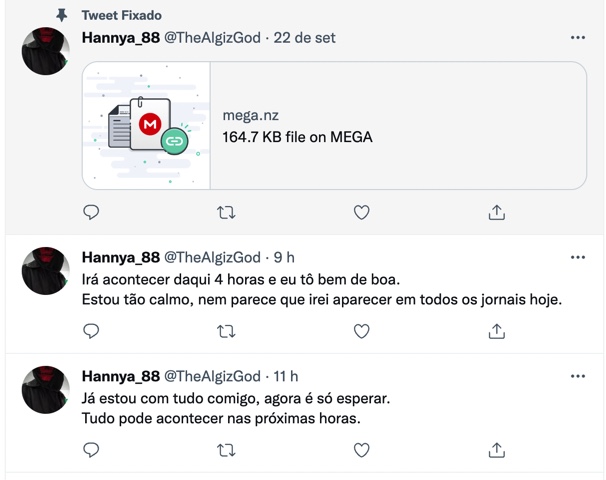The width and height of the screenshot is (606, 480).
Task: Reply to the "Irá acontecer" tweet
Action: 91,331
